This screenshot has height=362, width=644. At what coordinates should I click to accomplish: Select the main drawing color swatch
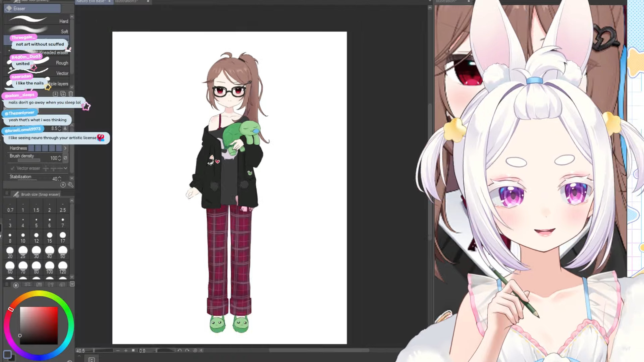[x=7, y=354]
